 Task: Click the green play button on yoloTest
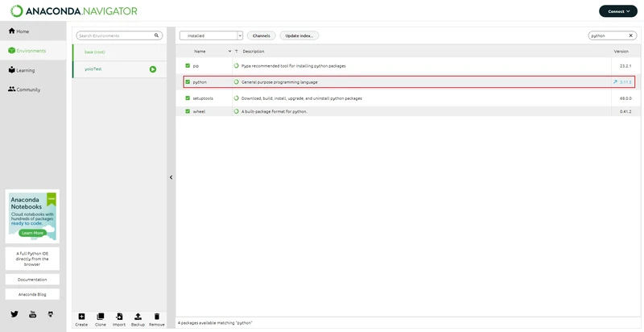tap(153, 69)
